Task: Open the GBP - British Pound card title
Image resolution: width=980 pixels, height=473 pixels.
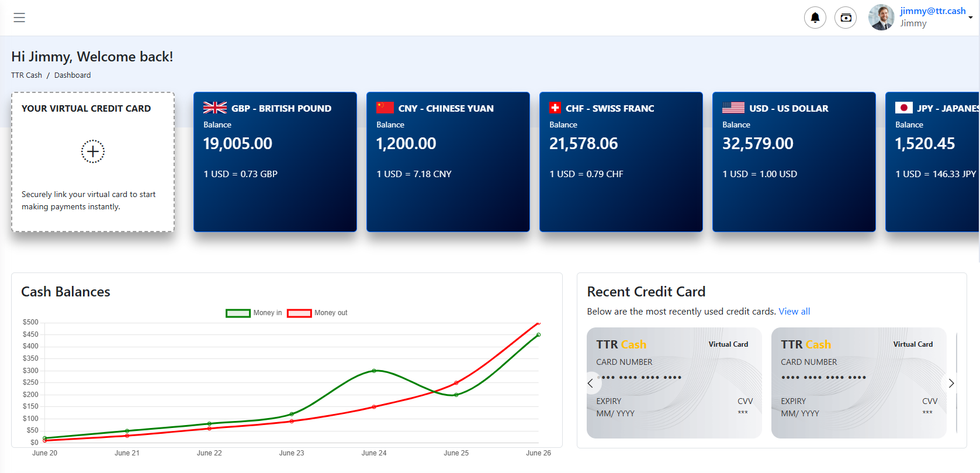Action: coord(281,108)
